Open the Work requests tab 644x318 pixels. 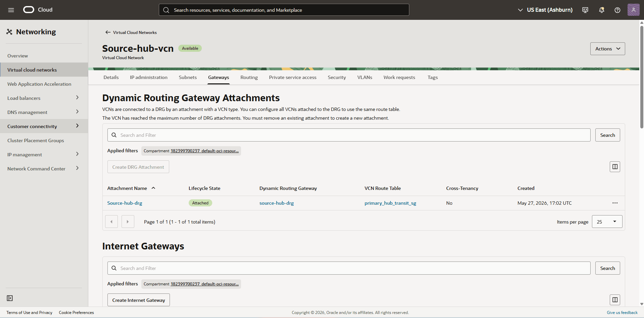click(x=399, y=77)
